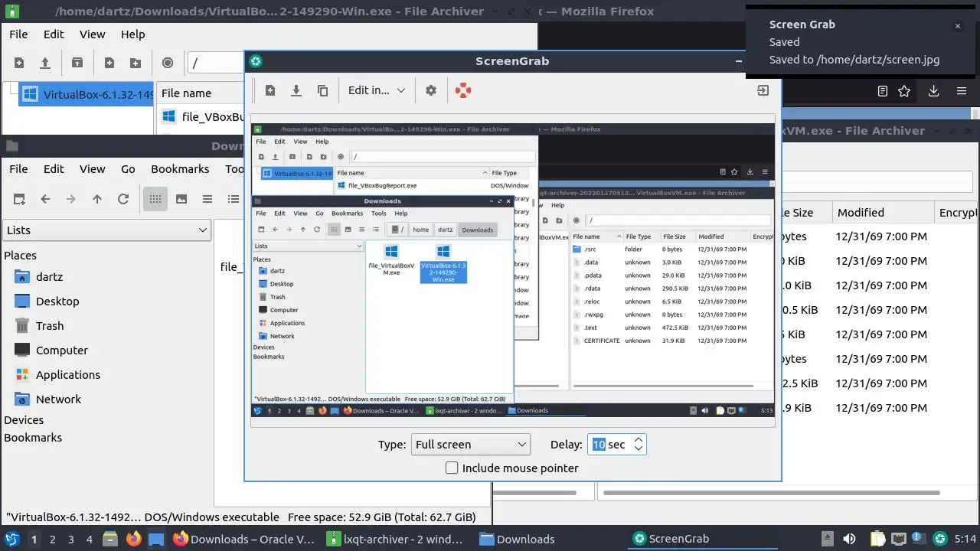Click Copy to clipboard icon in ScreenGrab
This screenshot has height=551, width=980.
[x=322, y=90]
